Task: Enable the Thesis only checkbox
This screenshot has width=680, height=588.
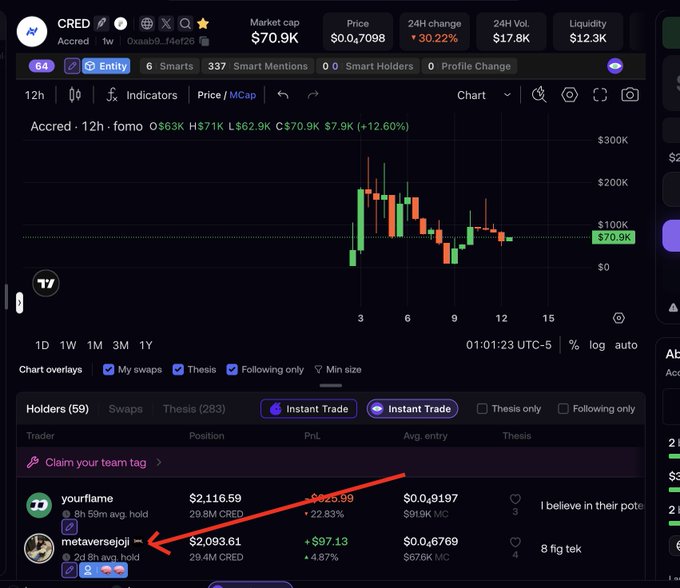Action: pyautogui.click(x=482, y=409)
